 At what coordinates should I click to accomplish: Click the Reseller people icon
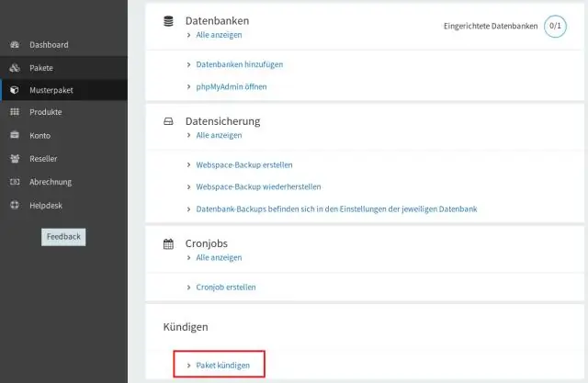click(15, 159)
